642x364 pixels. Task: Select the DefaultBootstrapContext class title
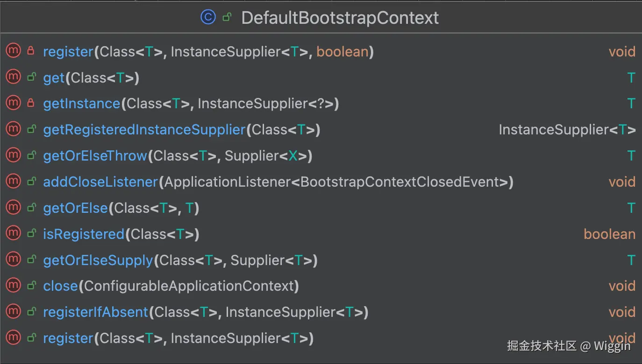340,18
